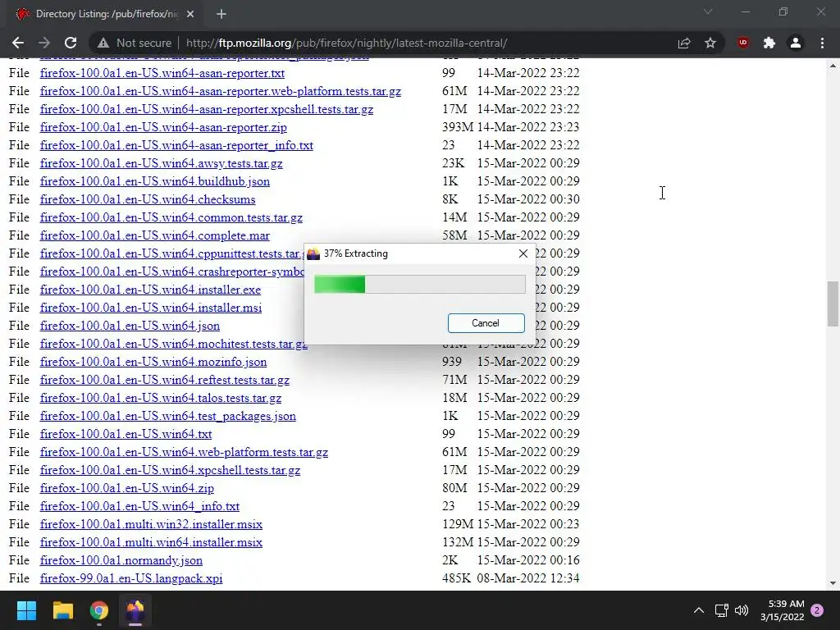Show hidden system tray icons
The width and height of the screenshot is (840, 630).
699,610
